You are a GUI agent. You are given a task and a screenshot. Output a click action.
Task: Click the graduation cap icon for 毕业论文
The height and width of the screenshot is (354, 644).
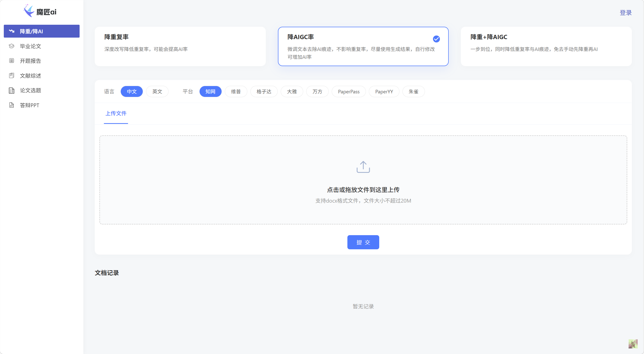[x=12, y=46]
